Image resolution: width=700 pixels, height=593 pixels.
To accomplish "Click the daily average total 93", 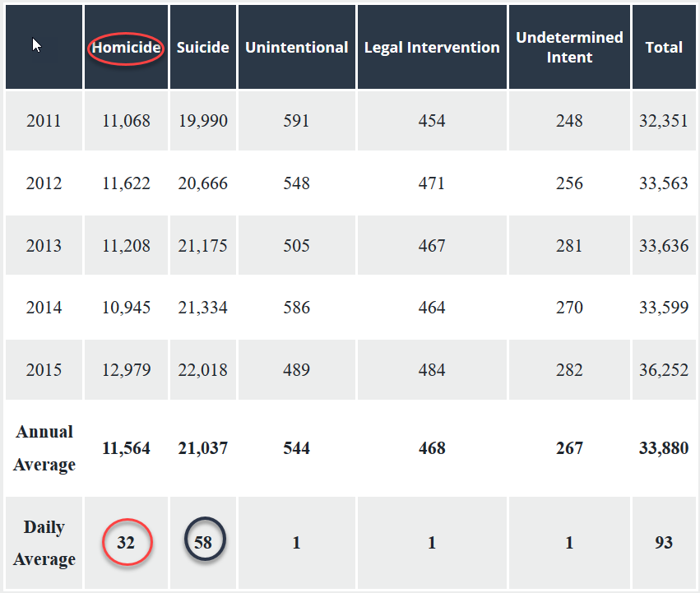I will click(663, 543).
